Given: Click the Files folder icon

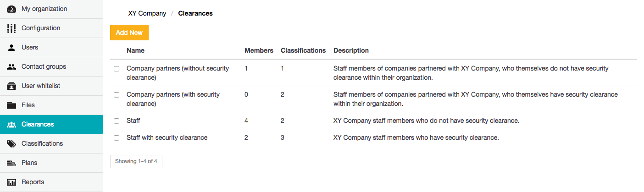Looking at the screenshot, I should point(12,105).
